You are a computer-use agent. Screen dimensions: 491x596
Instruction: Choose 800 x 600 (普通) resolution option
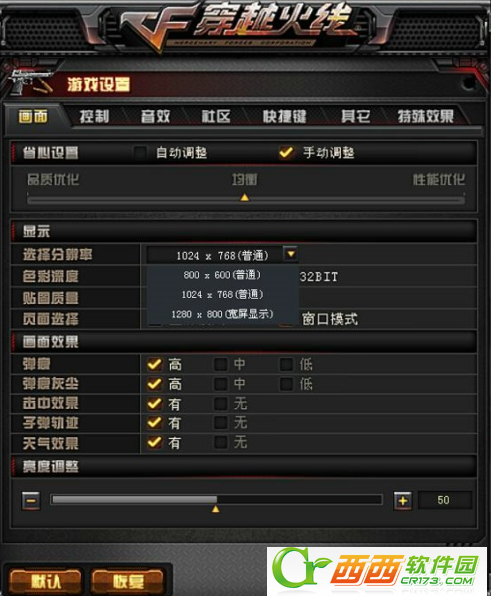(222, 275)
